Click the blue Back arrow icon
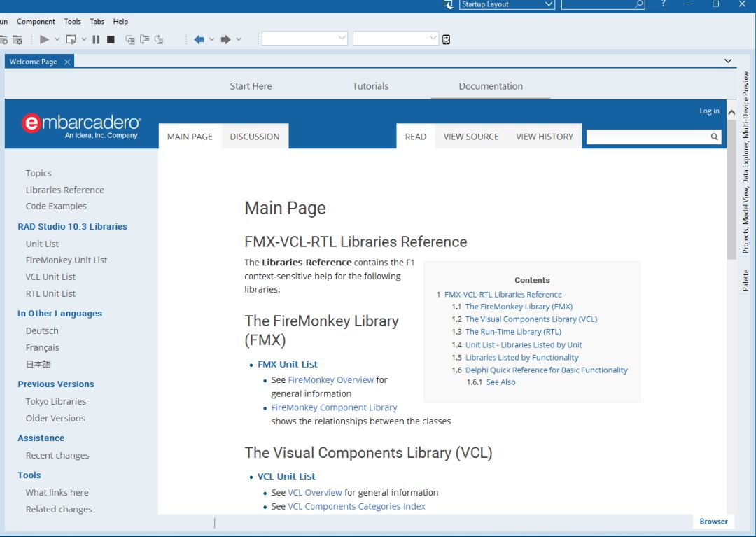Viewport: 756px width, 537px height. (x=199, y=39)
